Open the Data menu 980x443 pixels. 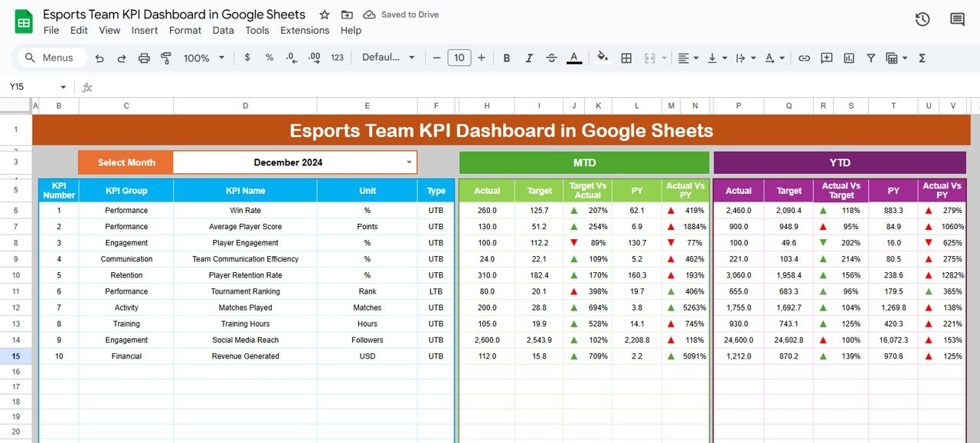point(224,31)
